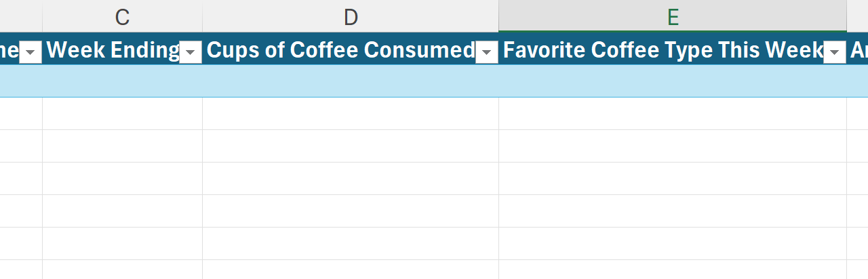The height and width of the screenshot is (279, 868).
Task: Click the light blue cell under Favorite Coffee Type
Action: click(x=673, y=81)
